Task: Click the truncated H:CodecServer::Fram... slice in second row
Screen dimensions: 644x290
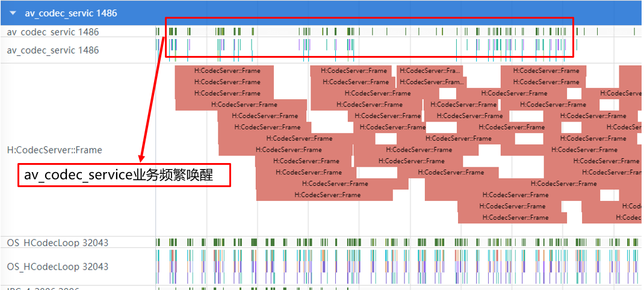Action: (432, 82)
